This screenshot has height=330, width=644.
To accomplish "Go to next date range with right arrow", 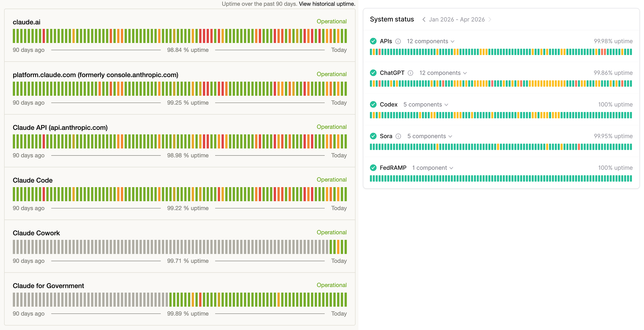I will tap(490, 19).
